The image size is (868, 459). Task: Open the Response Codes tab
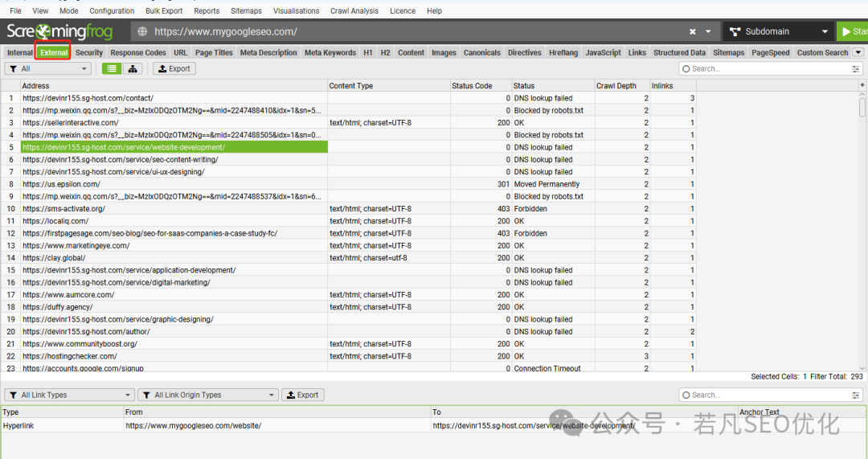click(x=138, y=52)
